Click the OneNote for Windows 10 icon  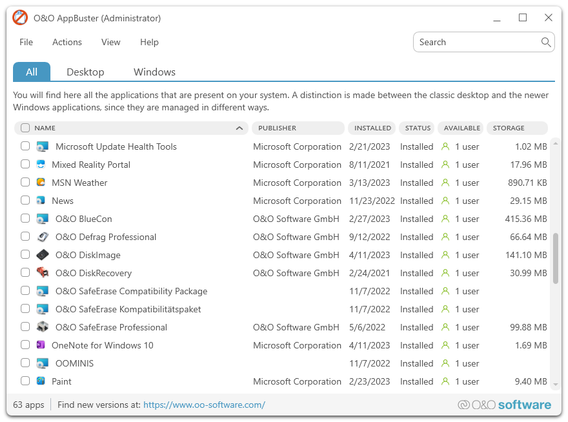(x=41, y=345)
